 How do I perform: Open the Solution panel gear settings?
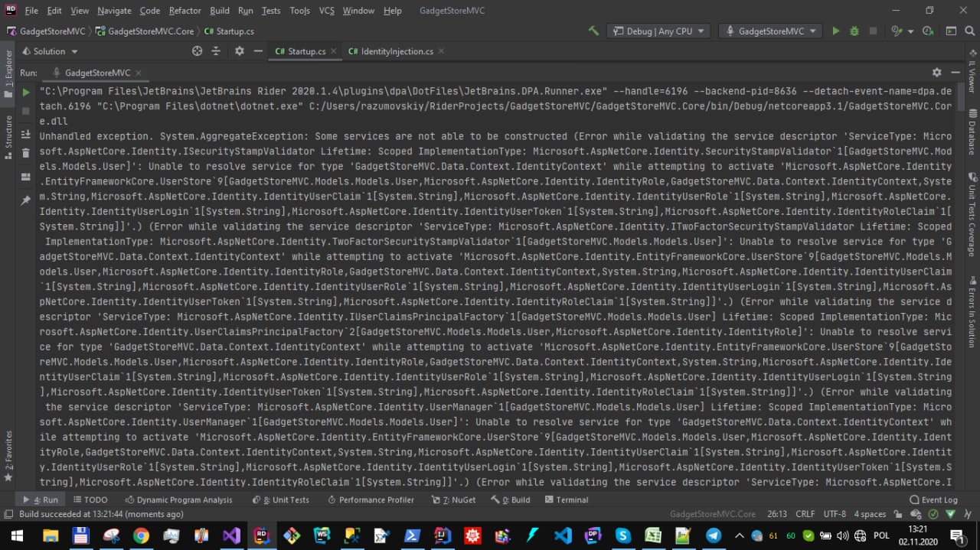click(x=239, y=51)
